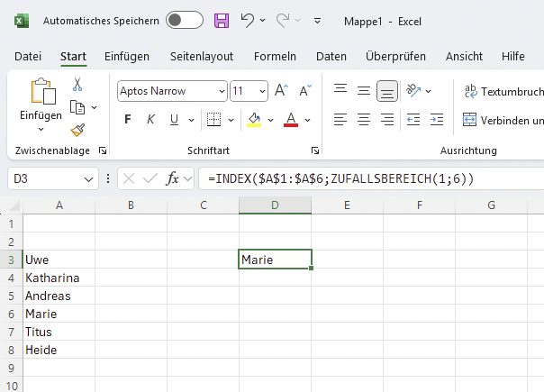Open the Formeln tab

click(x=275, y=56)
